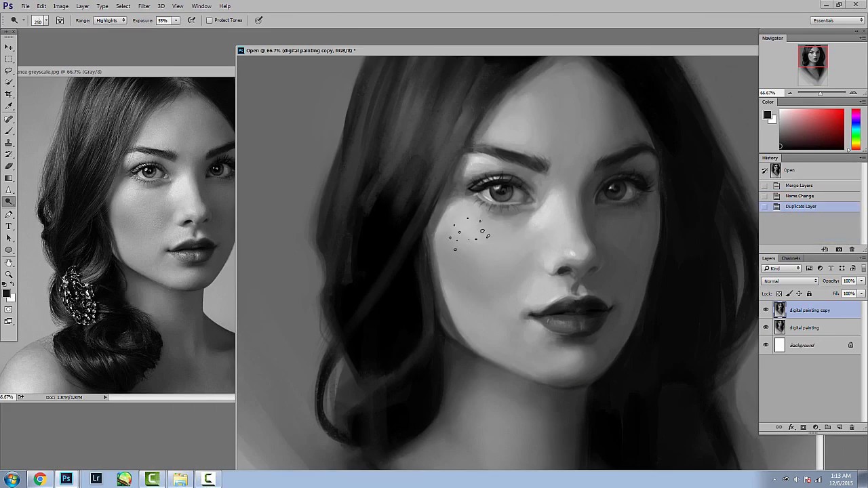
Task: Open the File menu
Action: coord(25,6)
